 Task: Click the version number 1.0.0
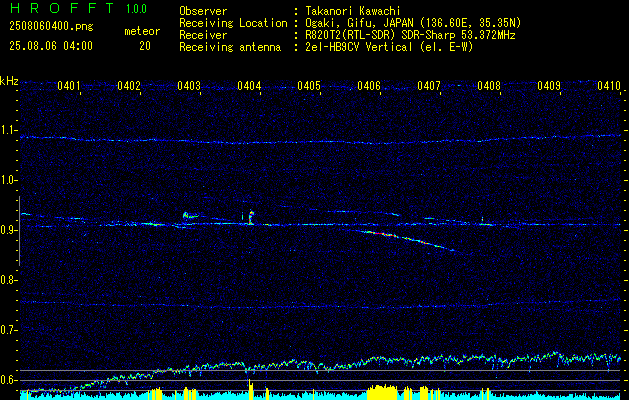coord(136,8)
